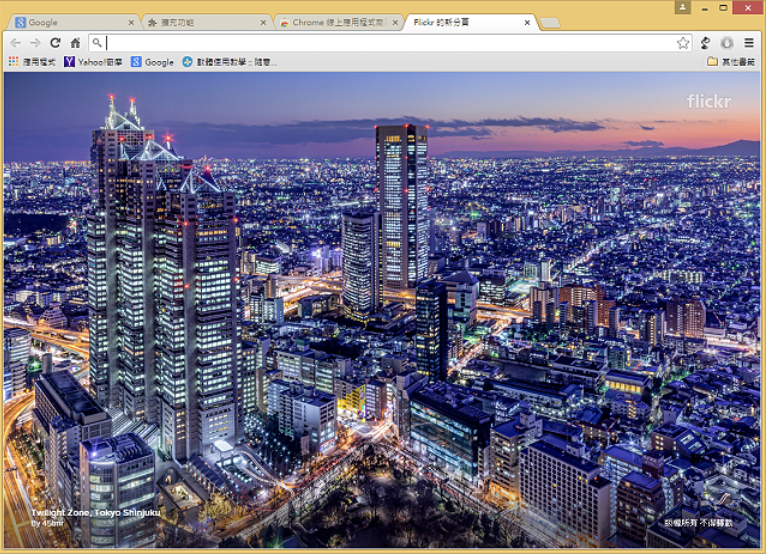Open the photo title Twilight Zone, Tokyo Shinjuku
This screenshot has width=766, height=554.
96,512
